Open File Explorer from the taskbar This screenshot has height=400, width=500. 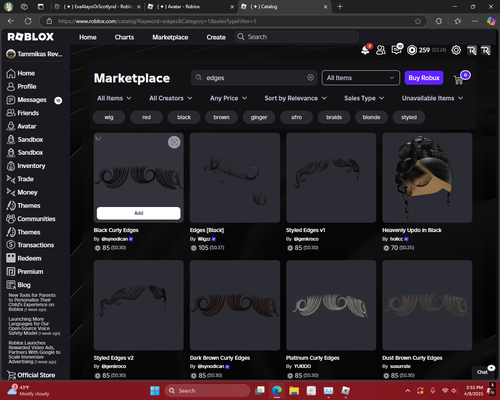pos(294,391)
